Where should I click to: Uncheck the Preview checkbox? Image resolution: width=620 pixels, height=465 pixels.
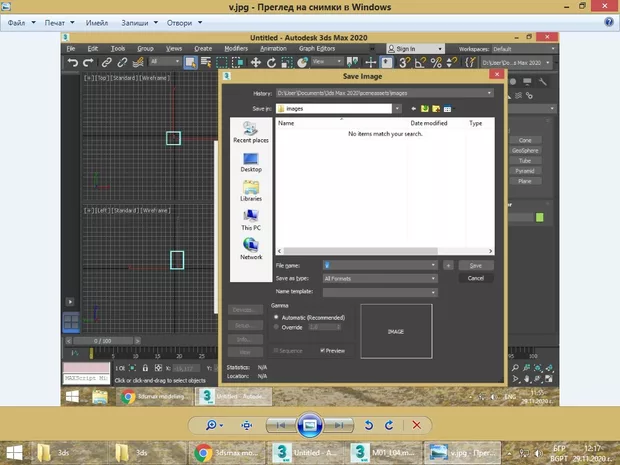point(322,351)
